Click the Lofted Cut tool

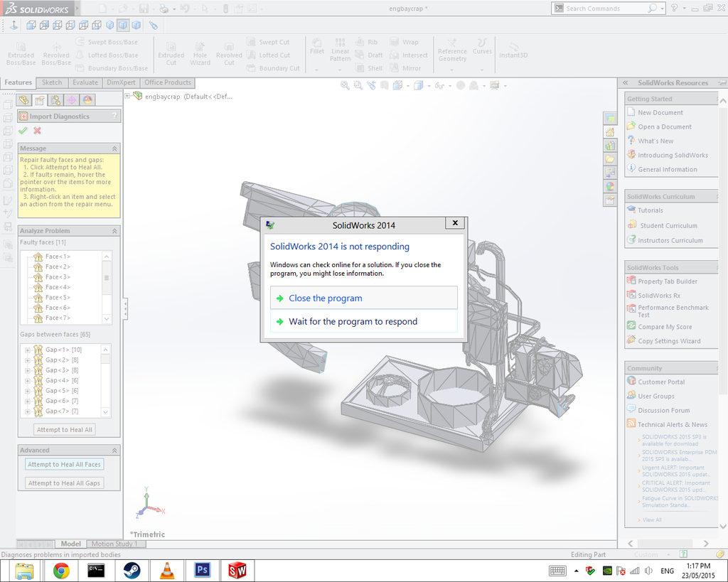[268, 55]
